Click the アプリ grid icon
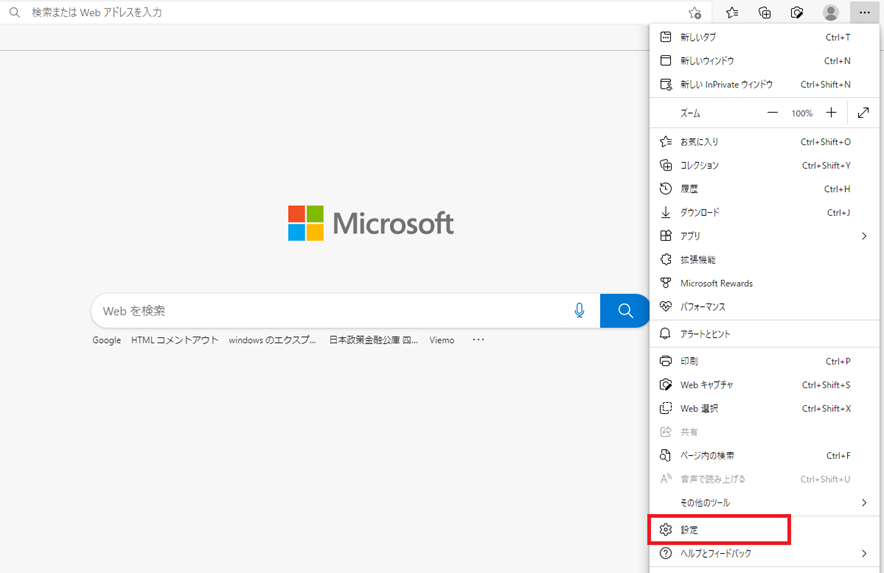Screen dimensions: 884x573 tap(666, 236)
